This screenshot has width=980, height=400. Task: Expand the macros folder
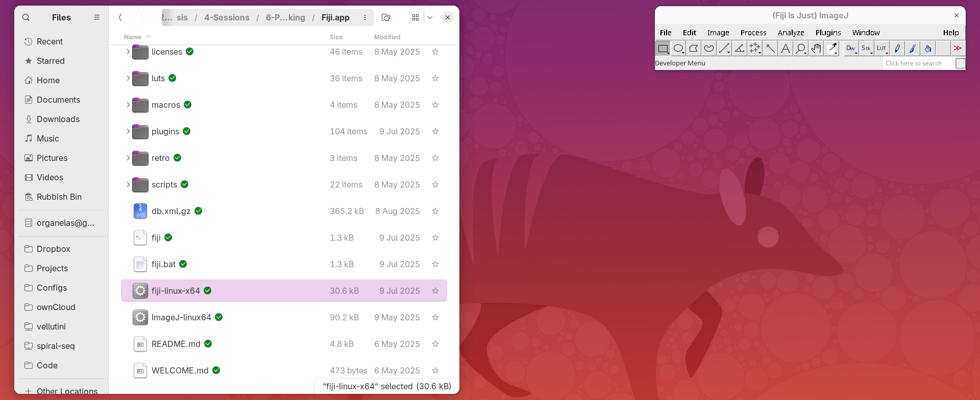click(x=128, y=105)
